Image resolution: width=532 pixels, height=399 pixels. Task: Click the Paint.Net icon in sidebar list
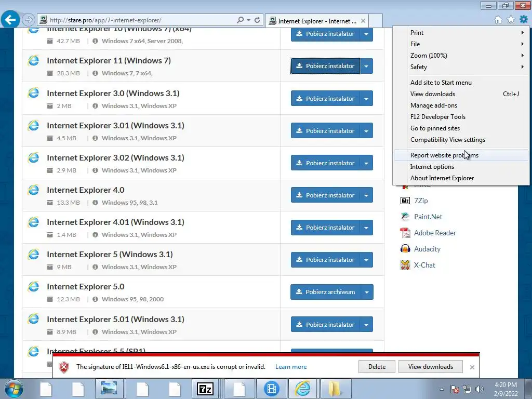coord(405,217)
